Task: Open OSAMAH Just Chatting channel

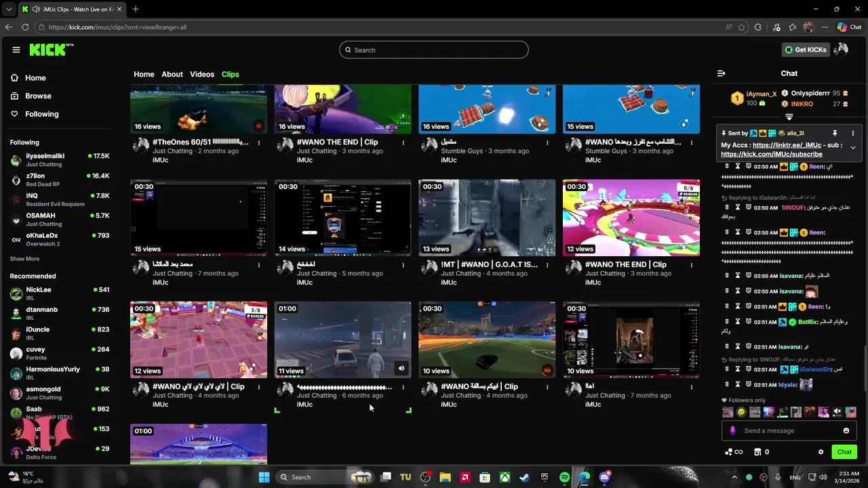Action: (60, 220)
